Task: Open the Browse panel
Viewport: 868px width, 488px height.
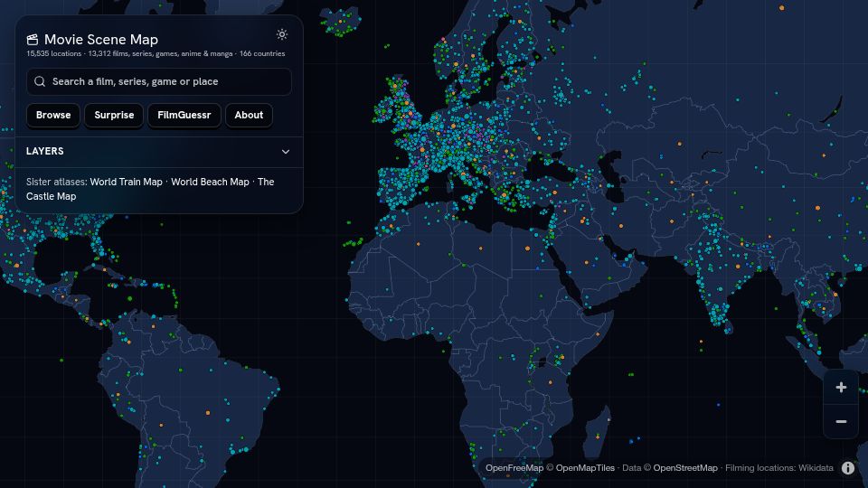Action: [x=53, y=115]
